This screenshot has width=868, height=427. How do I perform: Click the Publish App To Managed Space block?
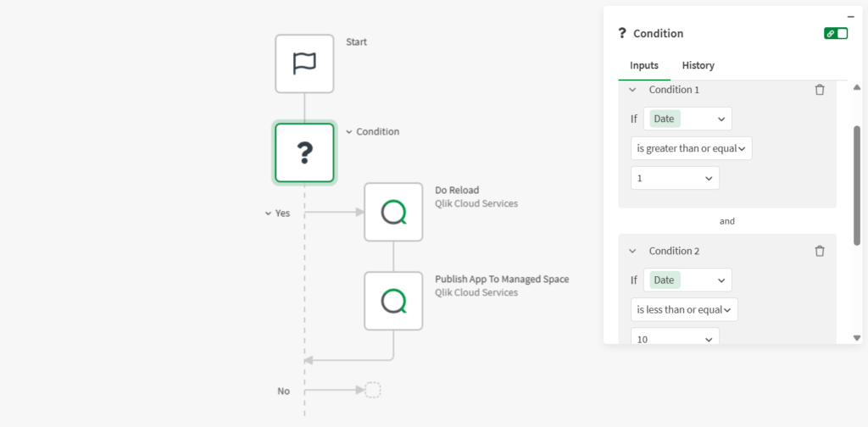pos(393,301)
